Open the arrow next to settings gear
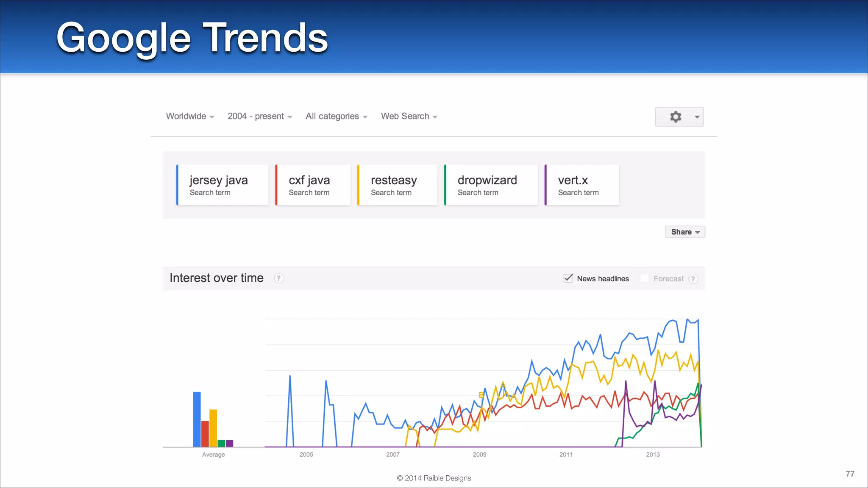 (697, 117)
